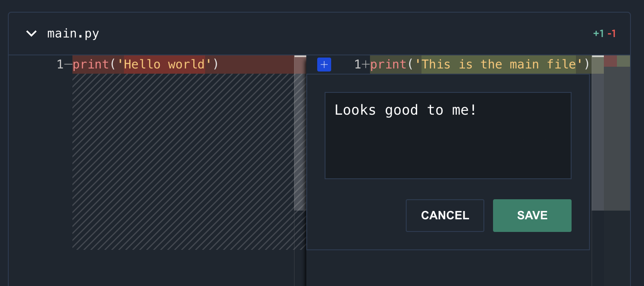Click the minus sign beside deleted line

point(68,65)
